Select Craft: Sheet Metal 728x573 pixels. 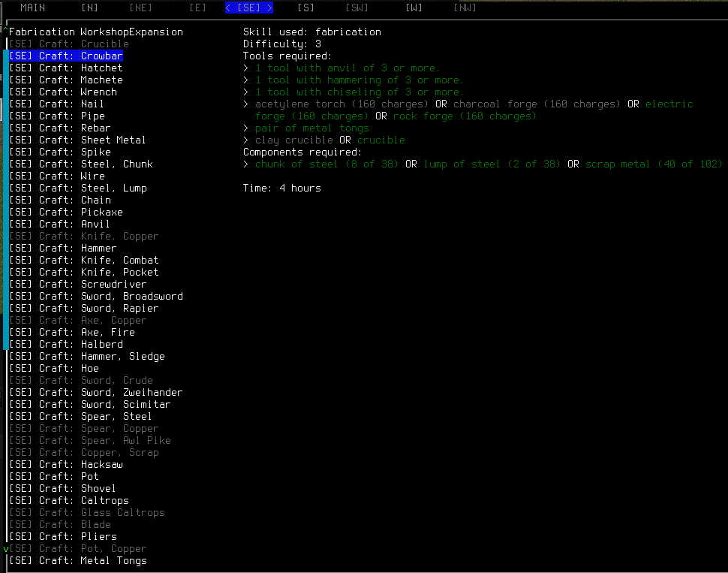77,140
